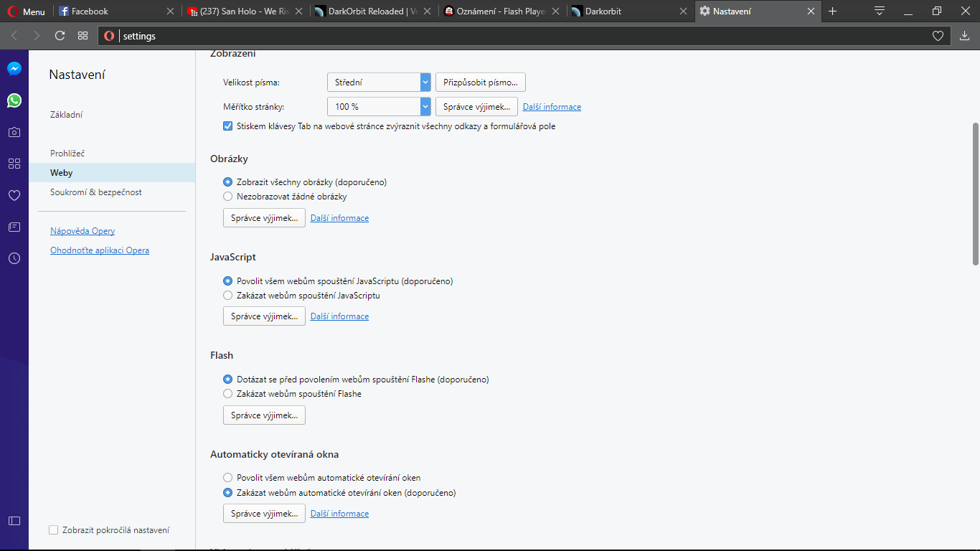Enable Zobrazit pokročilá nastavení checkbox
This screenshot has width=980, height=551.
tap(54, 530)
